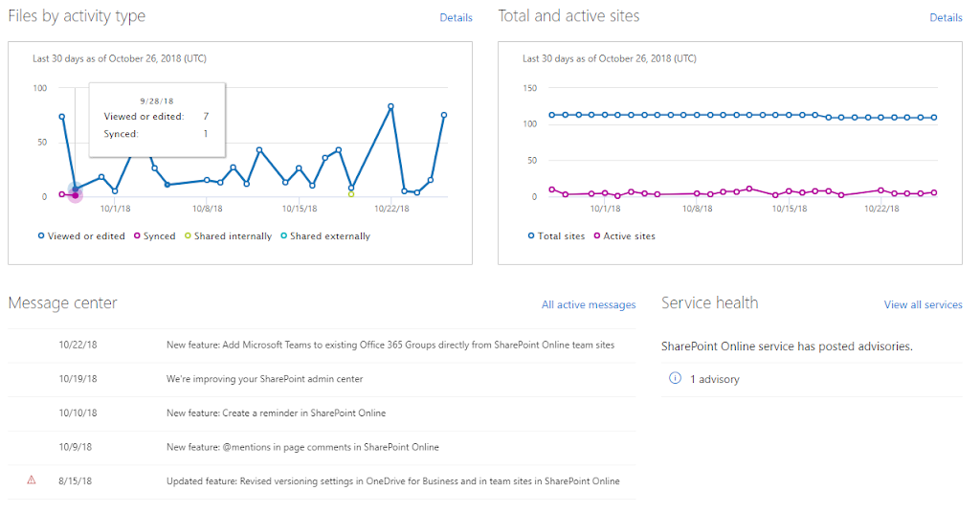Click the 10/10/18 date in Message center
The width and height of the screenshot is (980, 513).
[x=78, y=413]
